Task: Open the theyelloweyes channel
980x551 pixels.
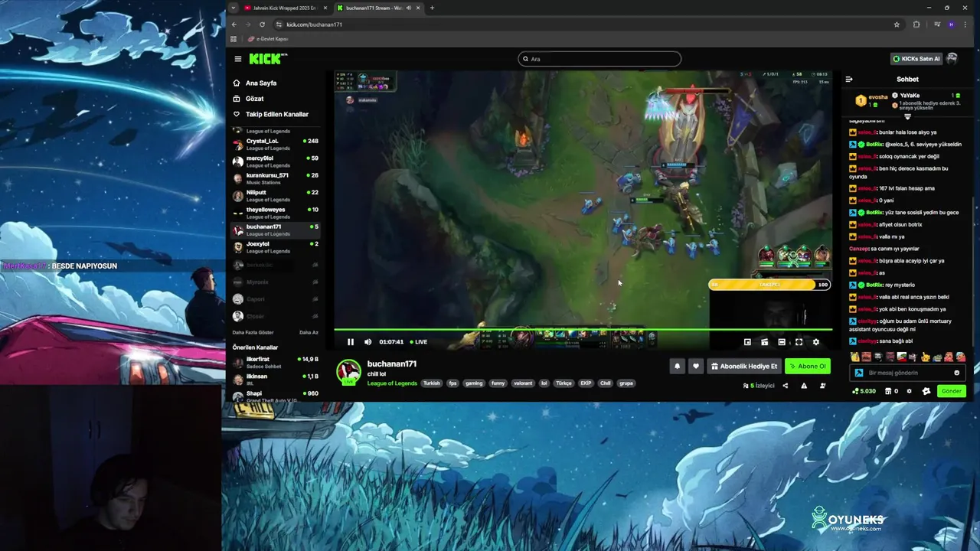Action: click(x=276, y=213)
